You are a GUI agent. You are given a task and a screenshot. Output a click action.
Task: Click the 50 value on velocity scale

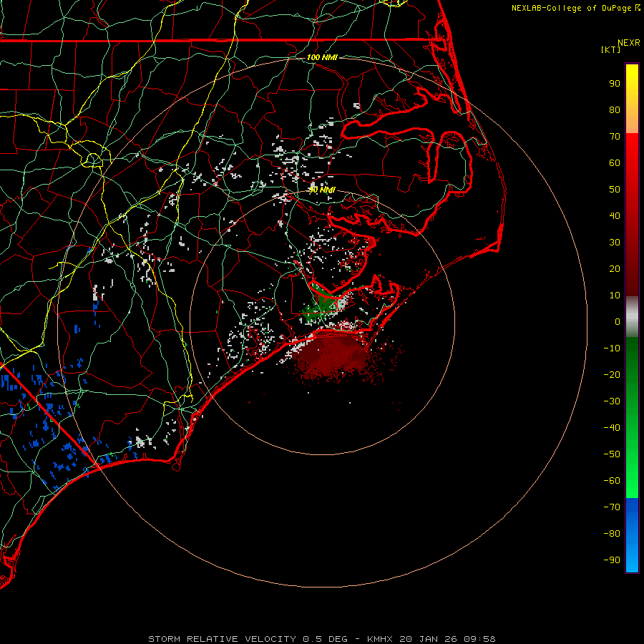click(x=615, y=190)
